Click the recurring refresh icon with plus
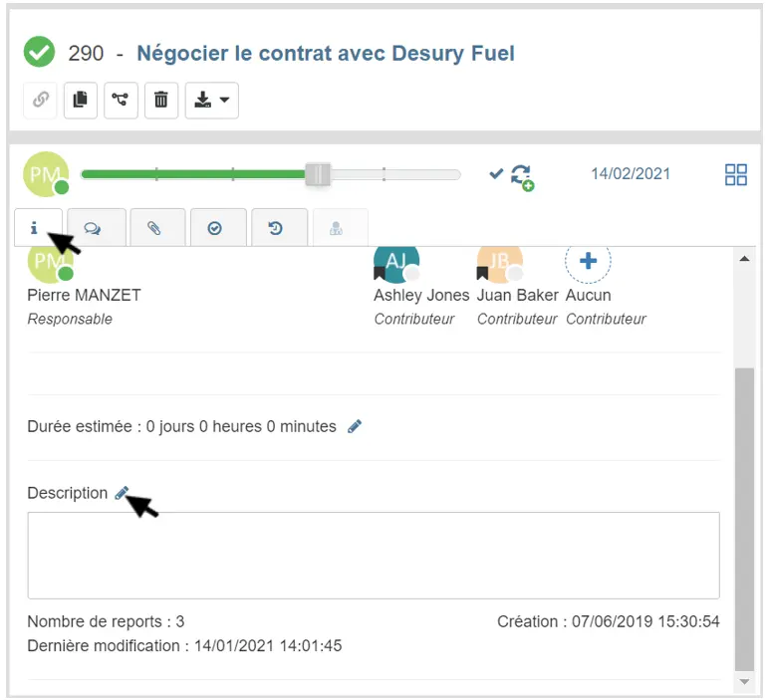 [x=521, y=176]
